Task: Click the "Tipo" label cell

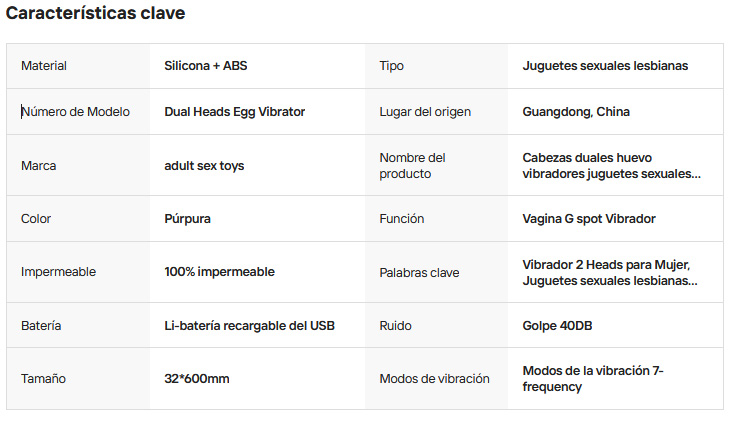Action: [x=392, y=66]
